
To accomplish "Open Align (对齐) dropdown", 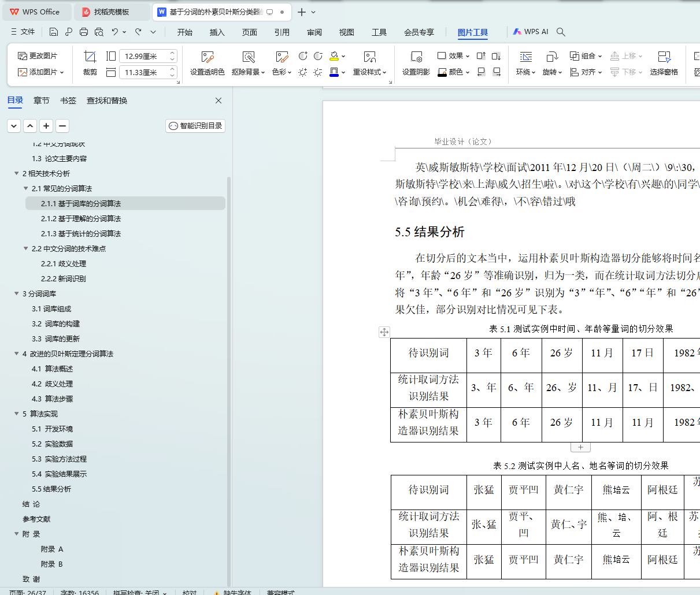I will (586, 72).
